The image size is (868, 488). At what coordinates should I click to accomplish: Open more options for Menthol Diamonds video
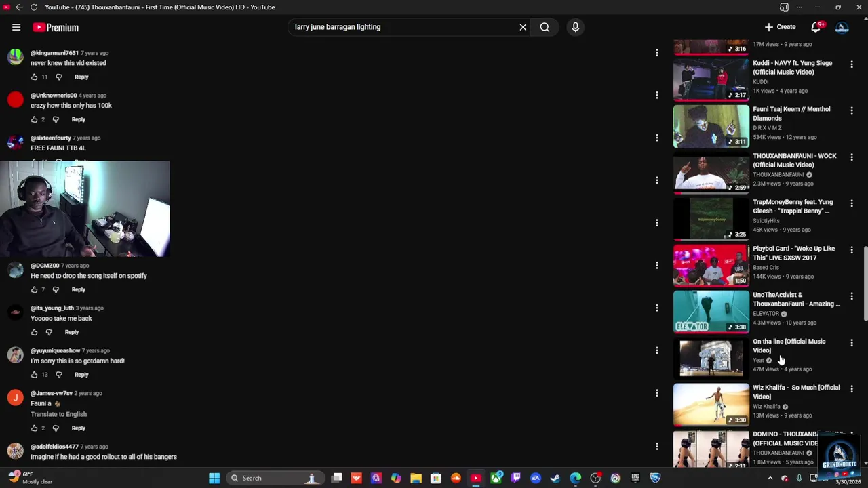[852, 110]
